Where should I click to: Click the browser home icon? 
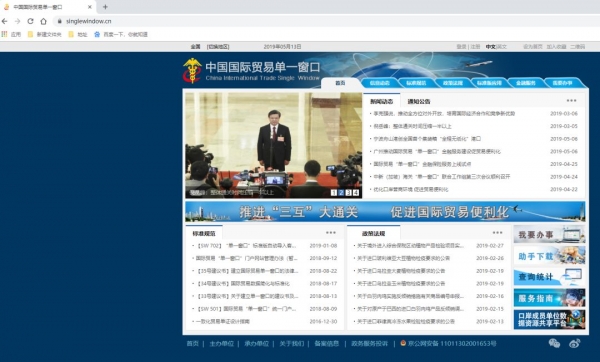coord(43,21)
